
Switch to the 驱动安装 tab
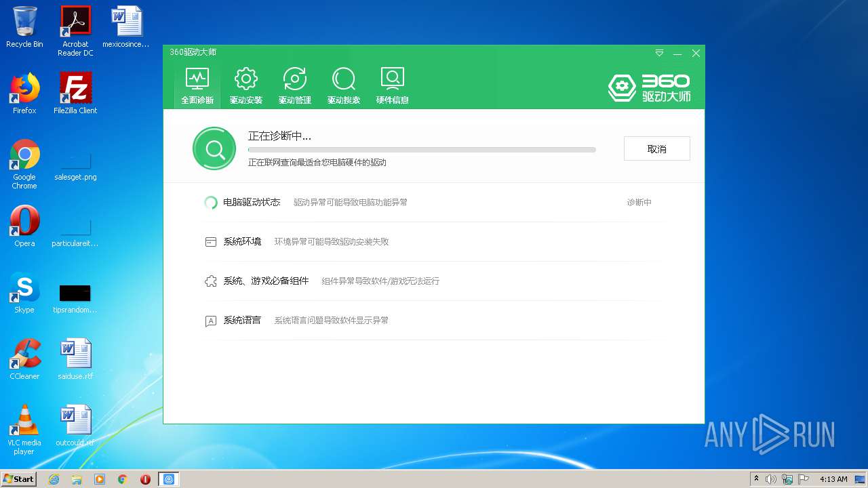(x=246, y=86)
